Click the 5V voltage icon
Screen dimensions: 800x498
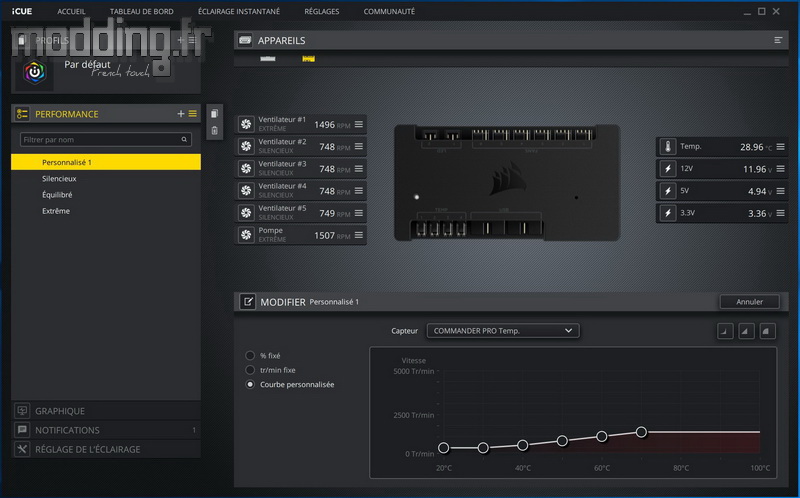pos(668,191)
